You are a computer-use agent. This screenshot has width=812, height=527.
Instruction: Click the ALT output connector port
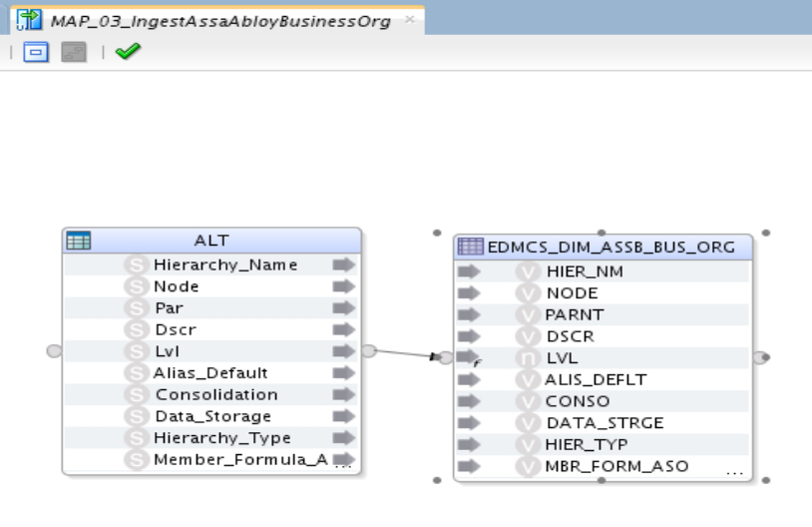pyautogui.click(x=368, y=351)
